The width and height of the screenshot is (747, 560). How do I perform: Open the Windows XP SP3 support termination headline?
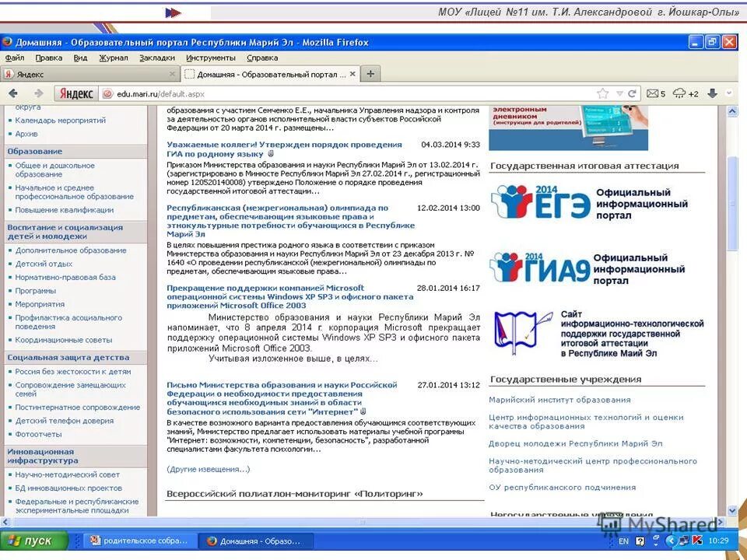(x=289, y=296)
